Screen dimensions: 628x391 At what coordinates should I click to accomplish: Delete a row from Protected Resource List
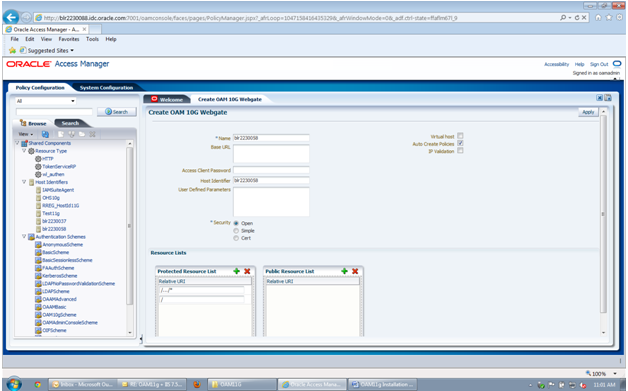click(247, 271)
